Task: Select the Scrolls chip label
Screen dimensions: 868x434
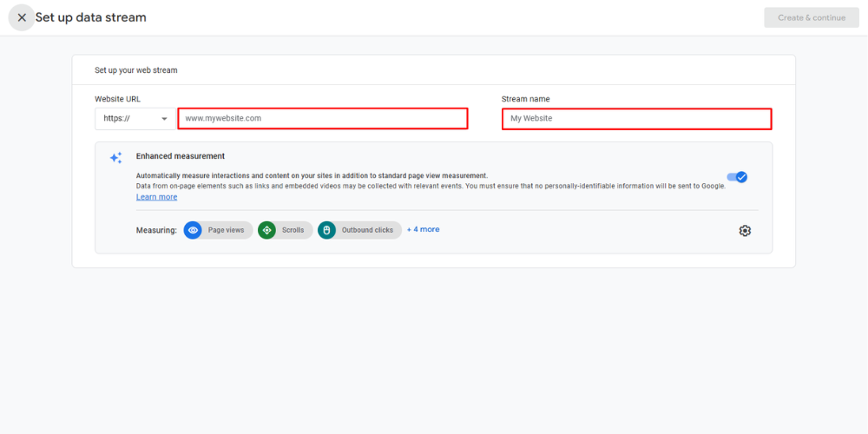Action: pos(293,230)
